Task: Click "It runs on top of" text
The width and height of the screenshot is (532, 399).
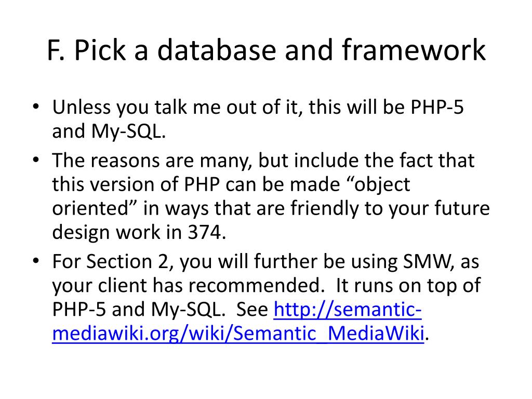Action: tap(409, 286)
